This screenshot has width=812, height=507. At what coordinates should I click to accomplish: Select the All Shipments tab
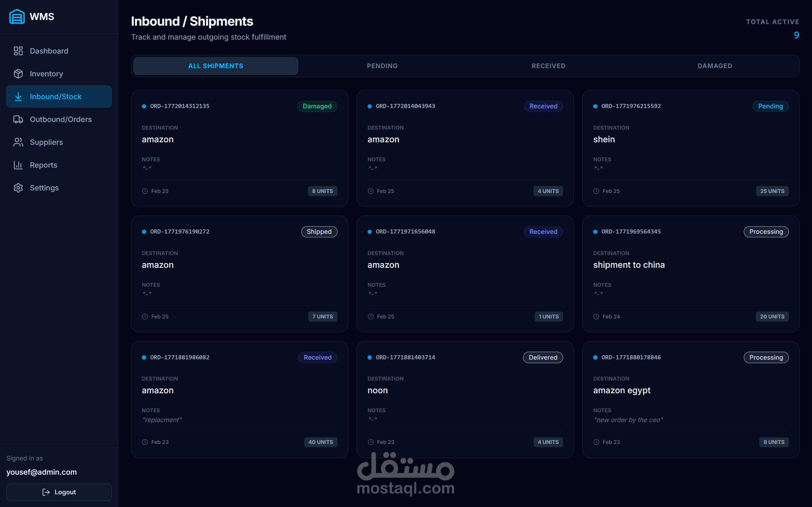[x=215, y=66]
